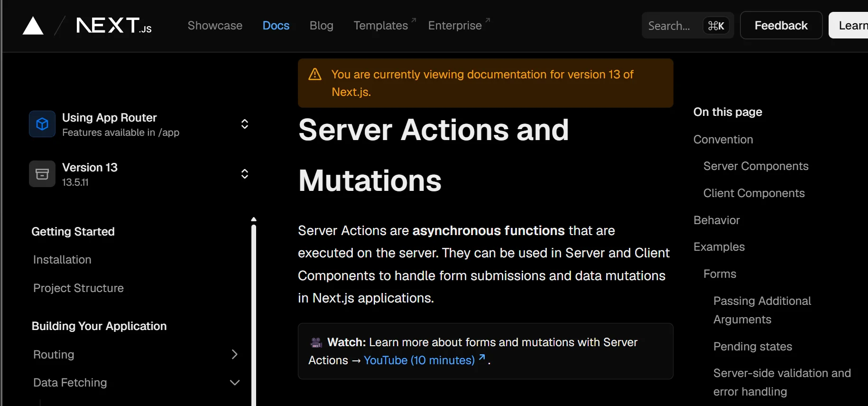Open the Installation doc page
This screenshot has height=406, width=868.
point(62,260)
